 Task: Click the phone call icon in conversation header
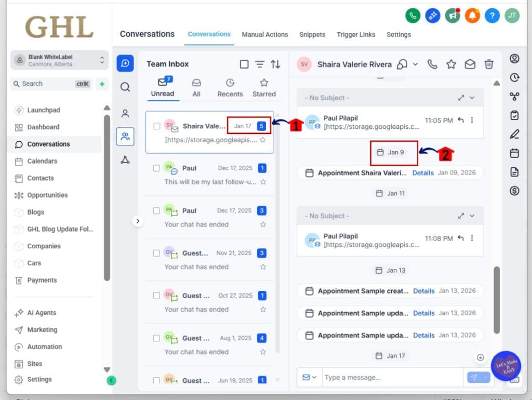click(x=432, y=64)
